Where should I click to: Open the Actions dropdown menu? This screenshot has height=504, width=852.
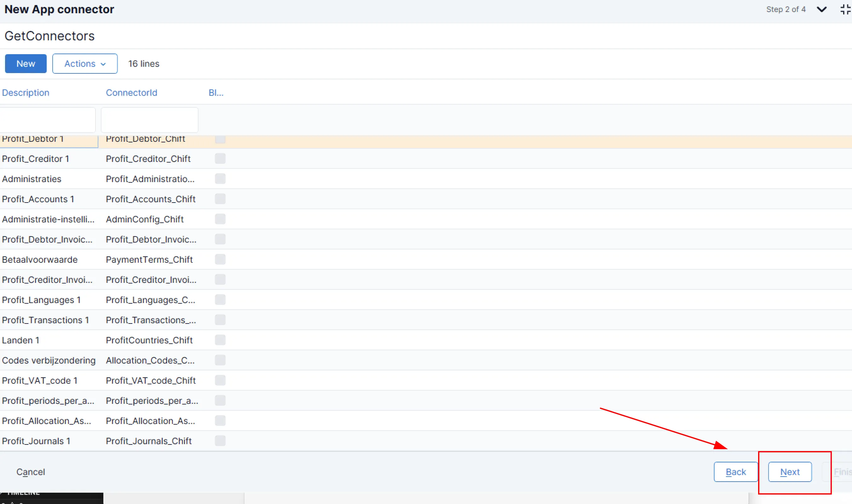pos(85,64)
